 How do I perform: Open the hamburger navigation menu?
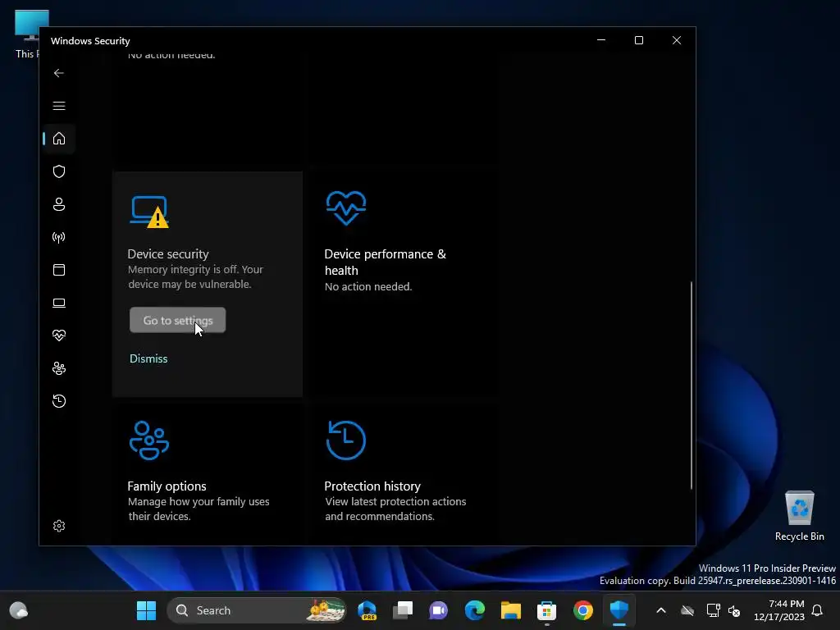click(x=59, y=106)
